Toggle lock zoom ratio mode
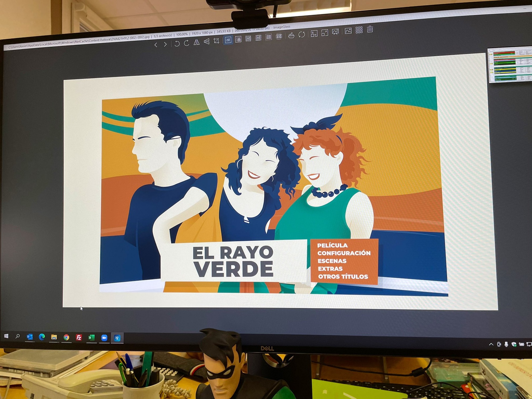532x399 pixels. 238,39
